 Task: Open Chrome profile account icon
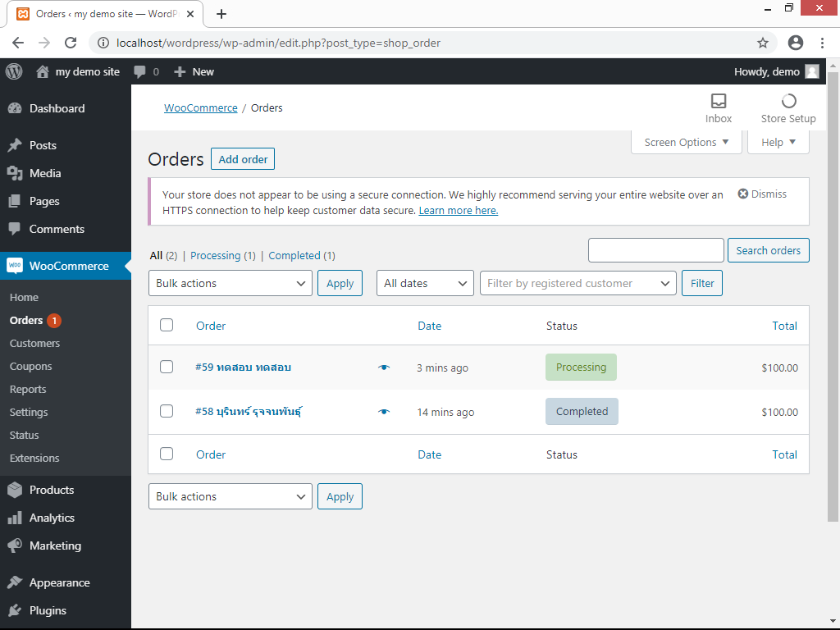pyautogui.click(x=796, y=43)
